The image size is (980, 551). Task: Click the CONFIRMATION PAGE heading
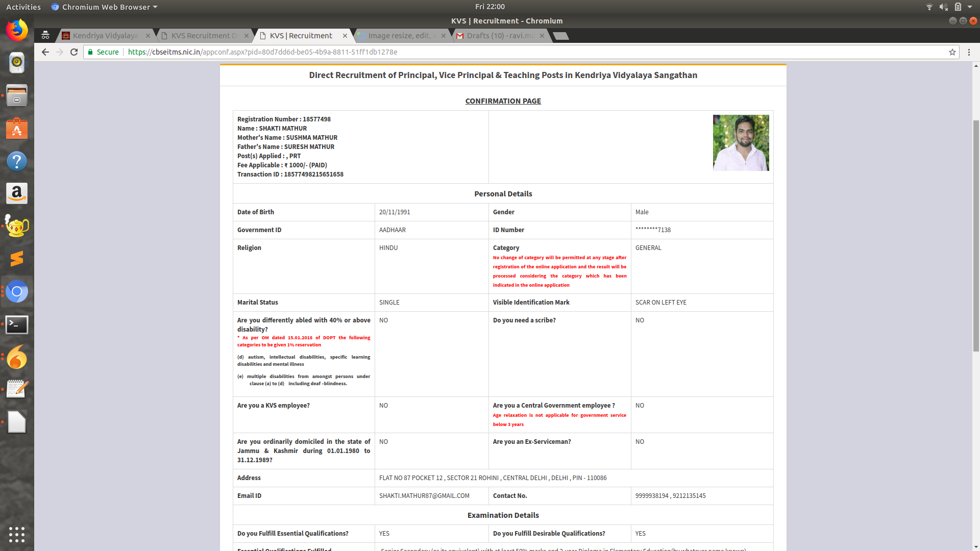coord(503,101)
